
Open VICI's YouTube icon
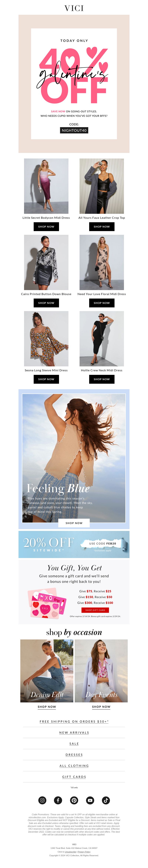coord(90,800)
